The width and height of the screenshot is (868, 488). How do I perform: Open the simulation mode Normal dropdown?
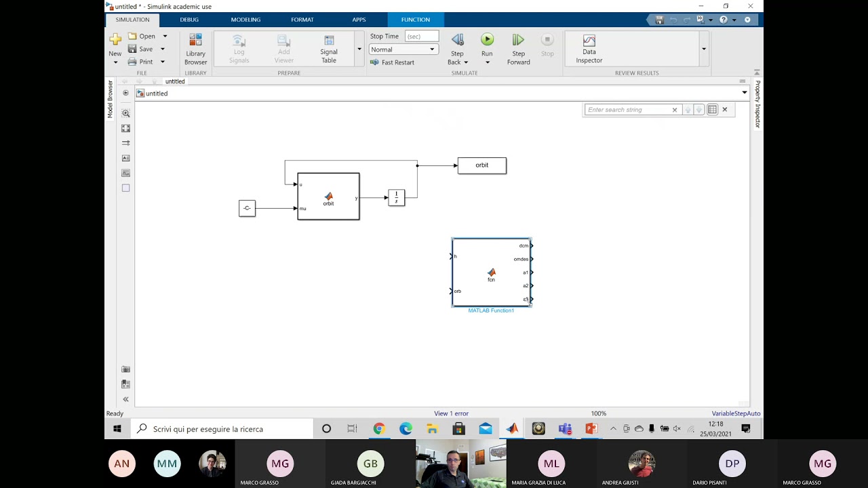[x=403, y=49]
